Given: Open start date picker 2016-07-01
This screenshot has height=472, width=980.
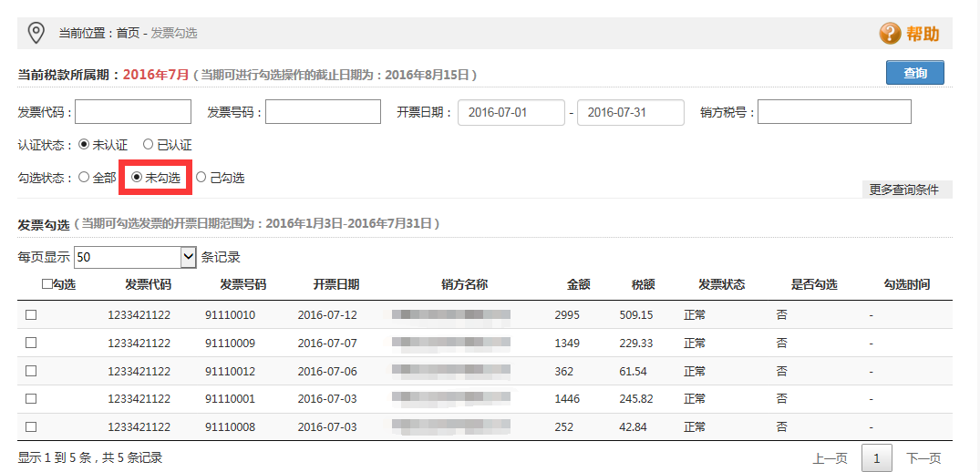Looking at the screenshot, I should click(511, 112).
